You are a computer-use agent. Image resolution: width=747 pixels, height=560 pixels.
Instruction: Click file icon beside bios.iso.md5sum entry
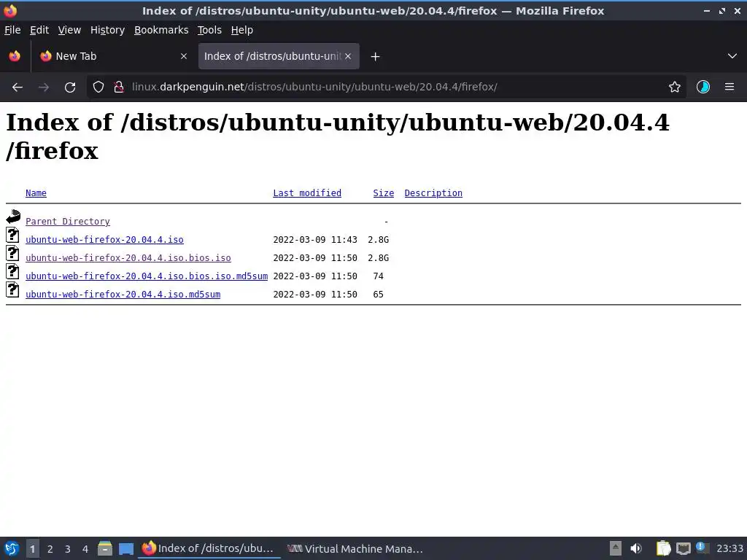tap(13, 271)
